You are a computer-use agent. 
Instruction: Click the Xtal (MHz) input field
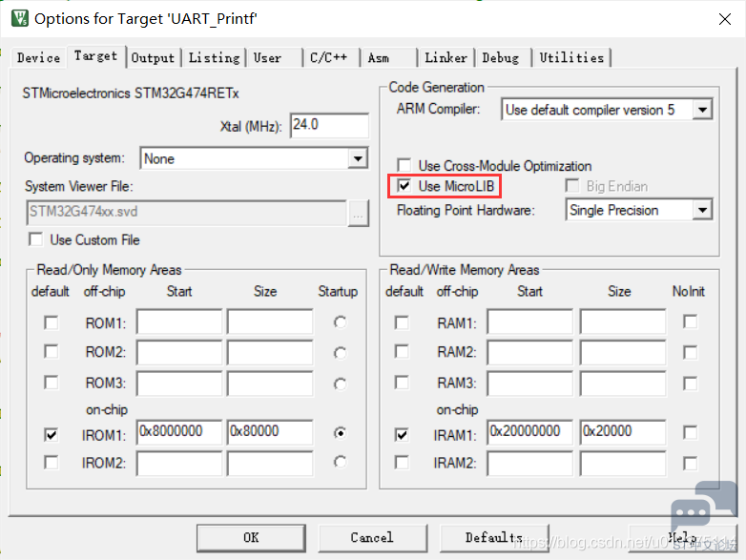pos(329,125)
